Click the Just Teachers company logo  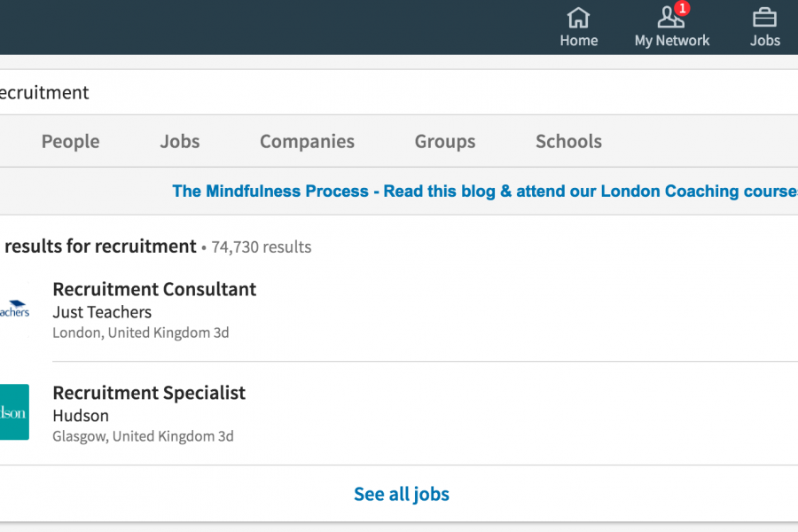[x=14, y=309]
